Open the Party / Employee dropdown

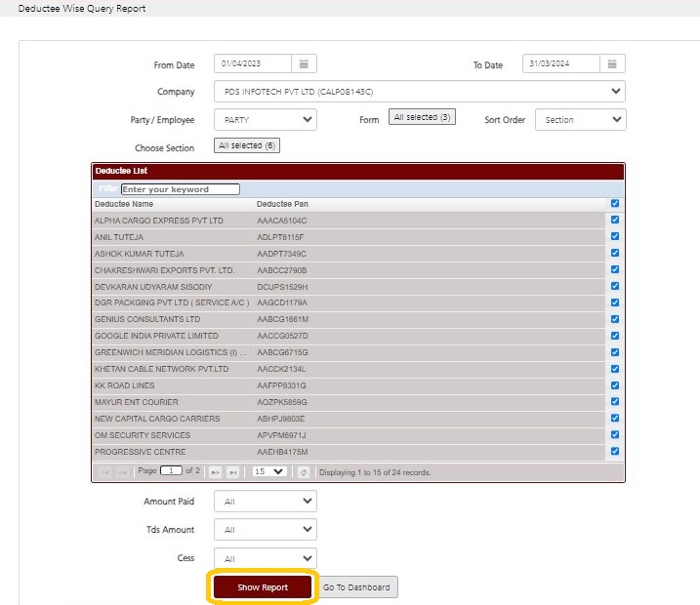(x=266, y=120)
